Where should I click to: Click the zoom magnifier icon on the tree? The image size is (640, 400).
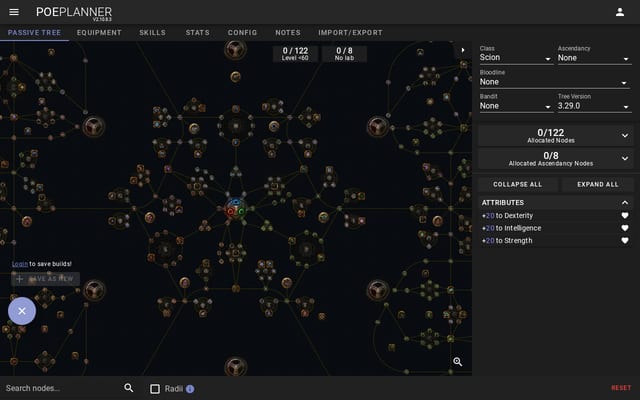coord(458,362)
